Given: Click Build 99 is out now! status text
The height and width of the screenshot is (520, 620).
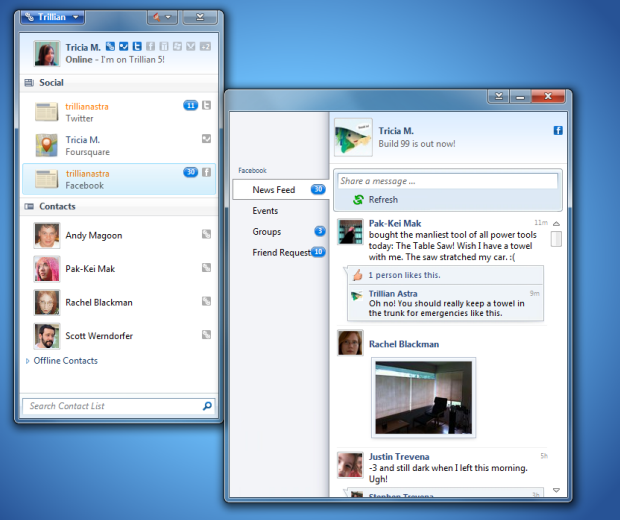Looking at the screenshot, I should click(417, 144).
